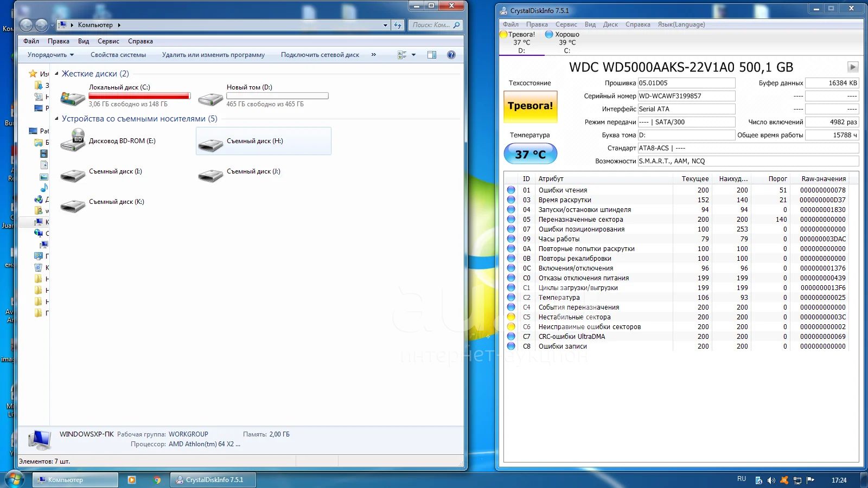Image resolution: width=868 pixels, height=488 pixels.
Task: Open Windows Start button
Action: point(14,480)
